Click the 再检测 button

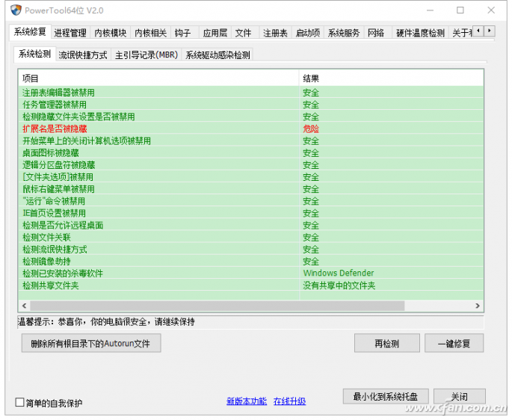(x=386, y=344)
